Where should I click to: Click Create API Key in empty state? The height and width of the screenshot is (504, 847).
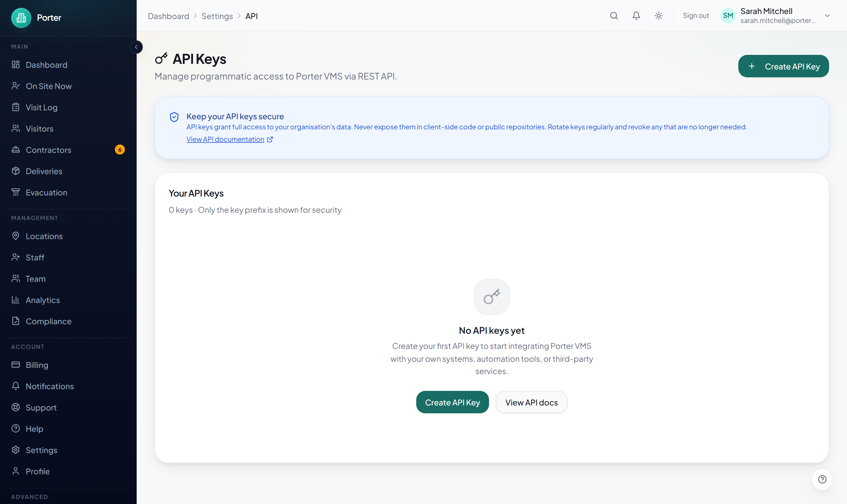[452, 402]
